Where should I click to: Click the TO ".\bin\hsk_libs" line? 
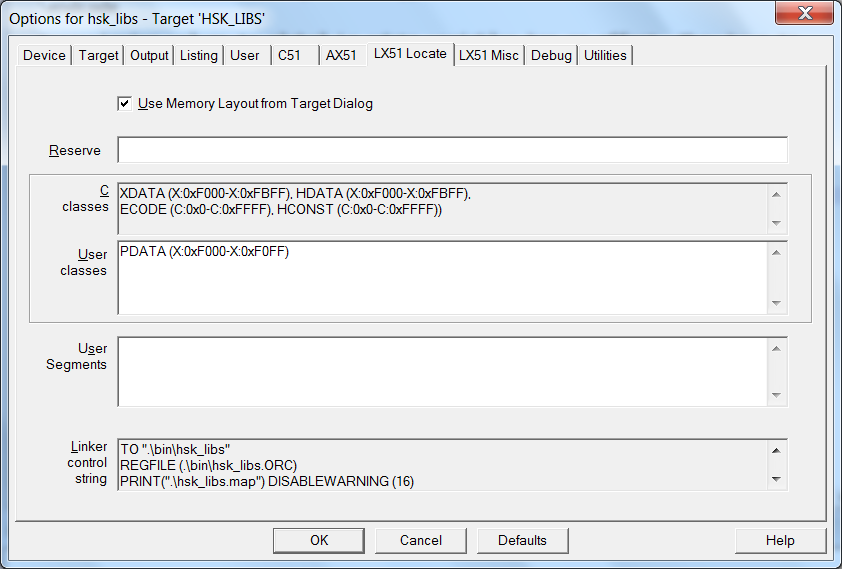coord(175,449)
